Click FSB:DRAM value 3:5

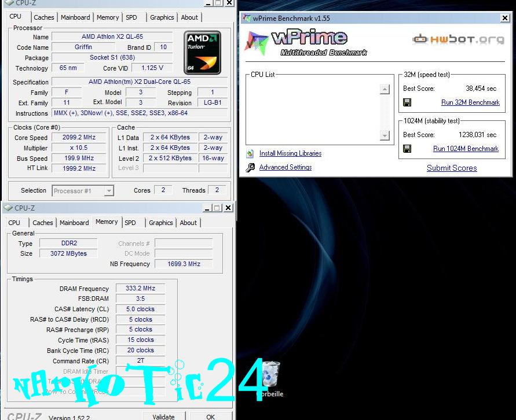pos(141,299)
